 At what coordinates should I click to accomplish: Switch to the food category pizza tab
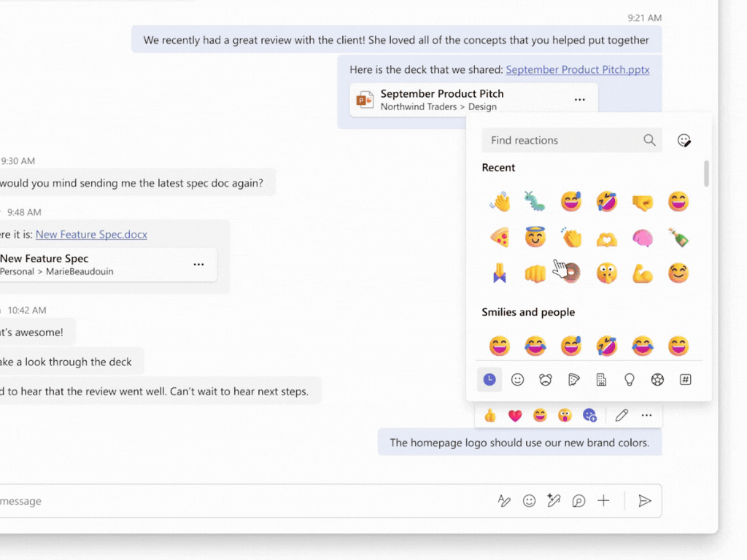click(x=573, y=380)
